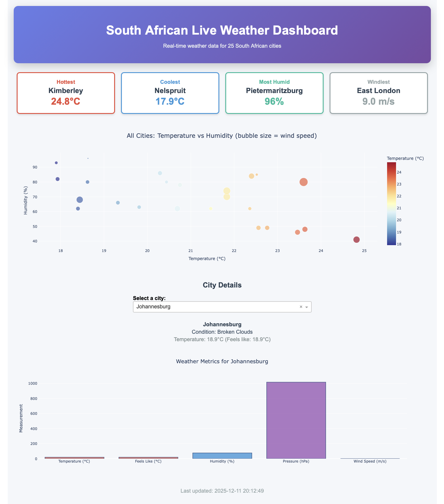Click the dark red bubble near 24.8°C
Viewport: 444px width, 504px height.
pyautogui.click(x=356, y=239)
